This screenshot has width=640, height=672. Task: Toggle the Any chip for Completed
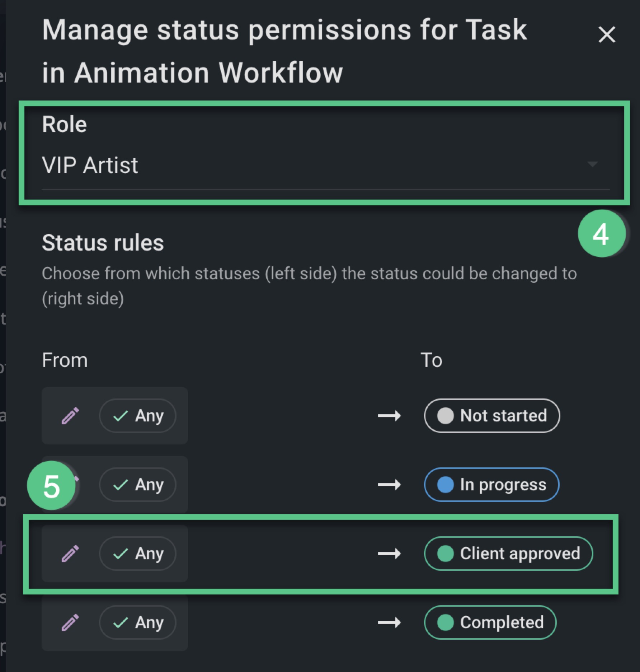tap(138, 622)
